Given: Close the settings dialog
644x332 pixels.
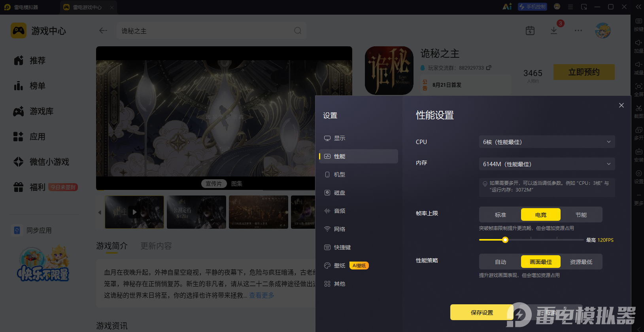Looking at the screenshot, I should (x=621, y=105).
